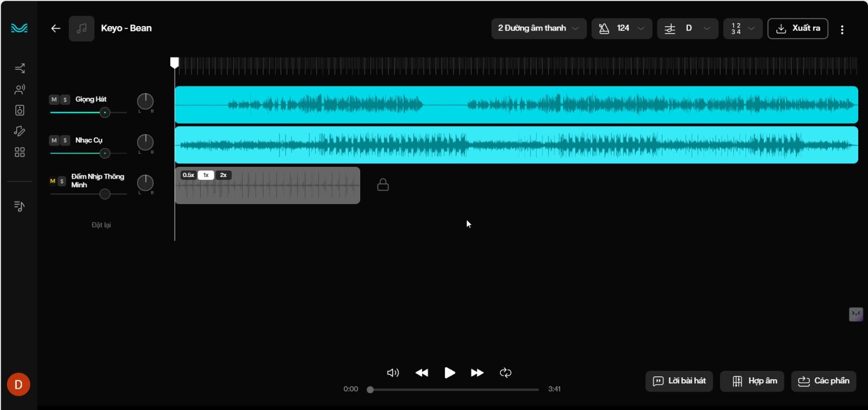Unmute the Đếm Nhịp Thông Minh track
This screenshot has width=868, height=410.
pyautogui.click(x=53, y=181)
